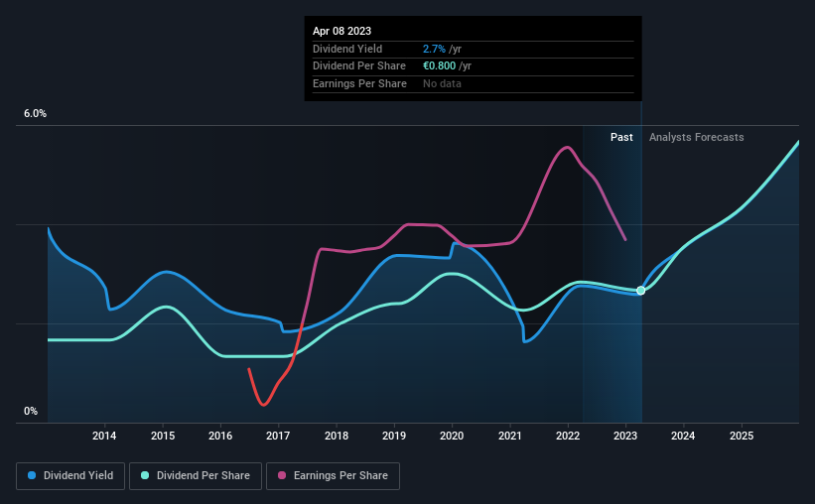815x504 pixels.
Task: Toggle the Dividend Yield legend button
Action: pyautogui.click(x=70, y=476)
